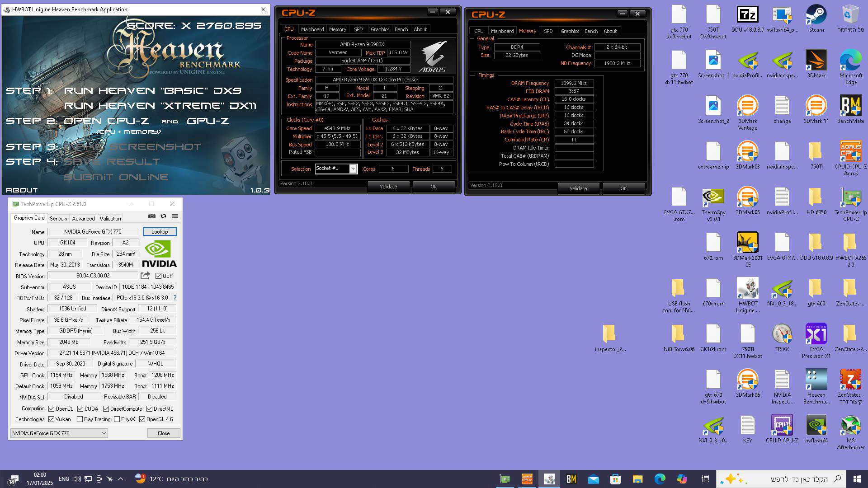Open the Advanced tab in GPU-Z

(84, 219)
